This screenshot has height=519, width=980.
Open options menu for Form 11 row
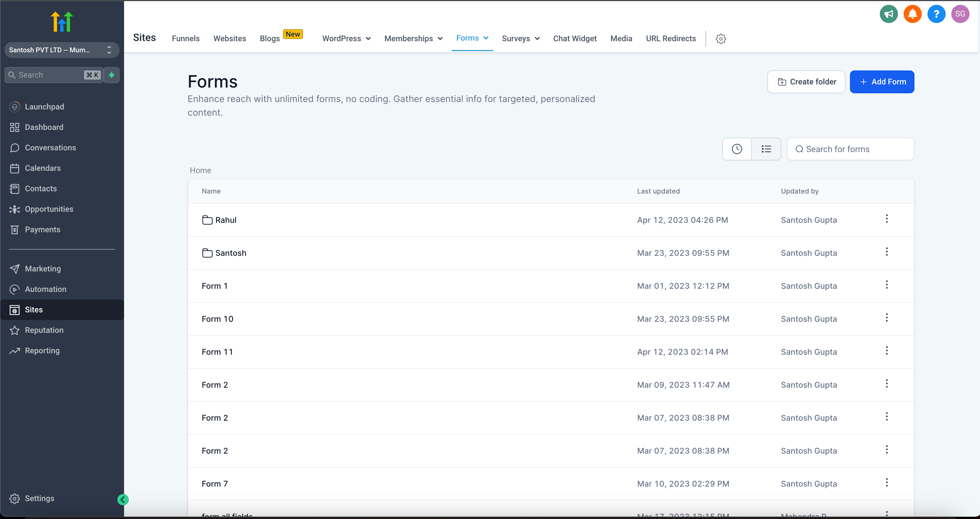click(886, 351)
